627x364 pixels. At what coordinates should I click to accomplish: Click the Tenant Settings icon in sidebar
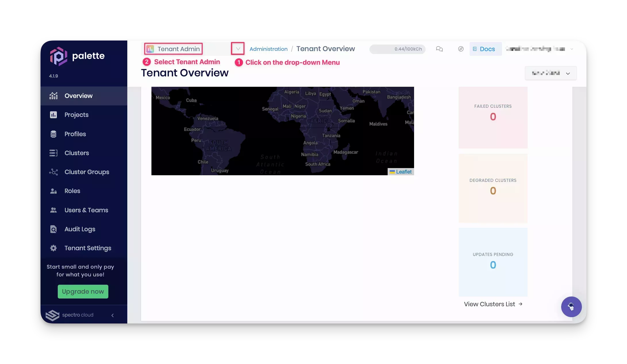point(53,248)
